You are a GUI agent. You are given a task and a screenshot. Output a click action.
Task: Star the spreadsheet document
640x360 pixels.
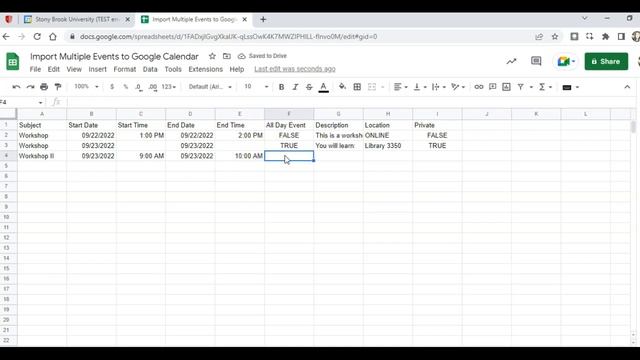pyautogui.click(x=212, y=56)
